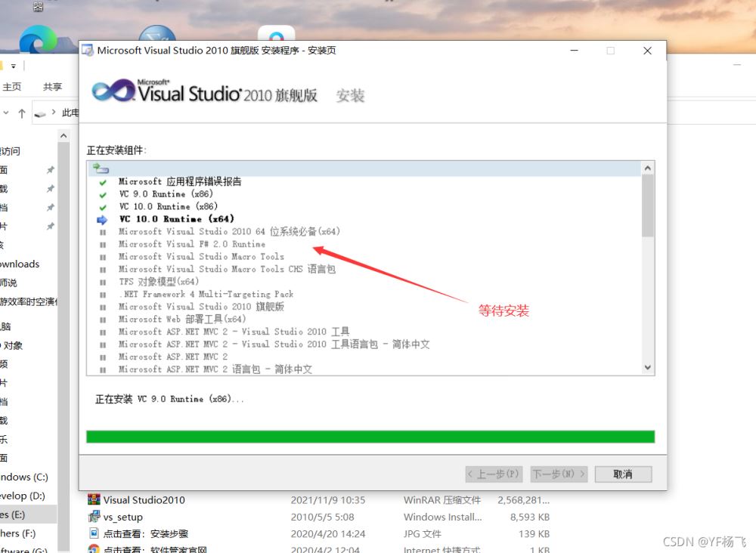Screen dimensions: 756x553
Task: Click the Visual Studio infinity logo
Action: coord(113,91)
